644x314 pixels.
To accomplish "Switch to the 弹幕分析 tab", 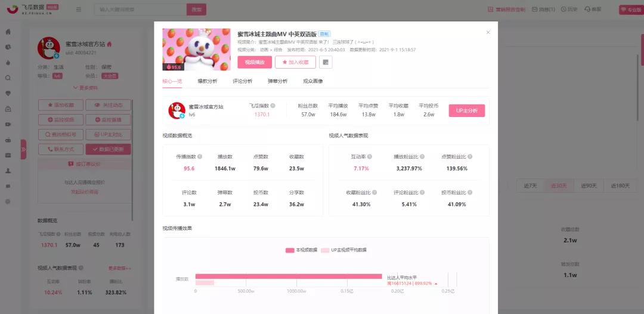I will point(278,81).
